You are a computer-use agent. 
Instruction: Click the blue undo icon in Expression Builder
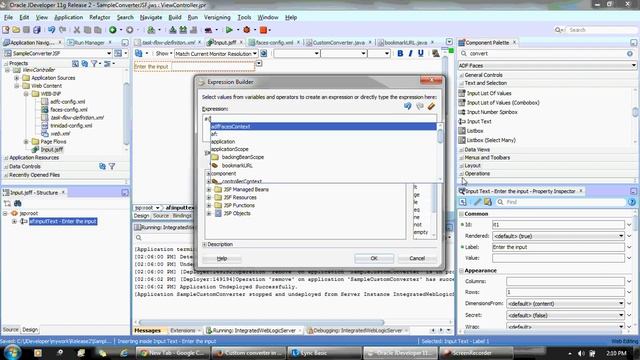[x=407, y=107]
